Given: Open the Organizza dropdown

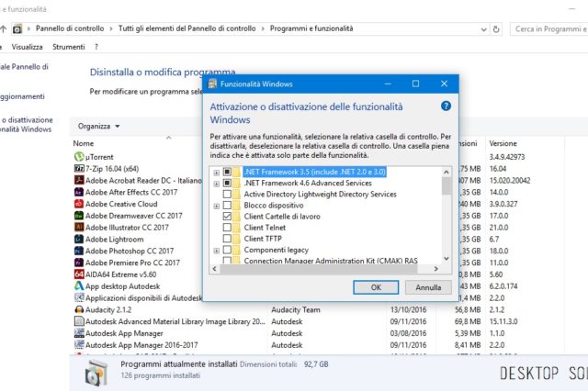Looking at the screenshot, I should tap(98, 127).
